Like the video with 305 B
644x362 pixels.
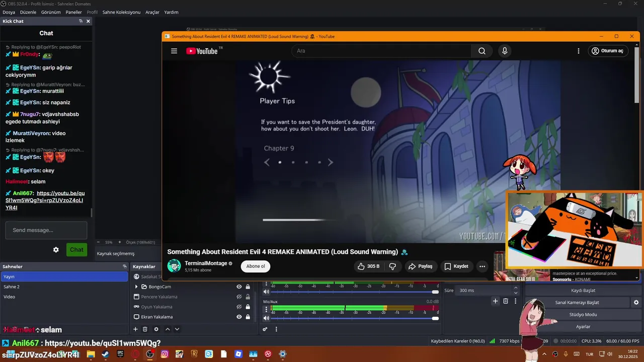[369, 266]
